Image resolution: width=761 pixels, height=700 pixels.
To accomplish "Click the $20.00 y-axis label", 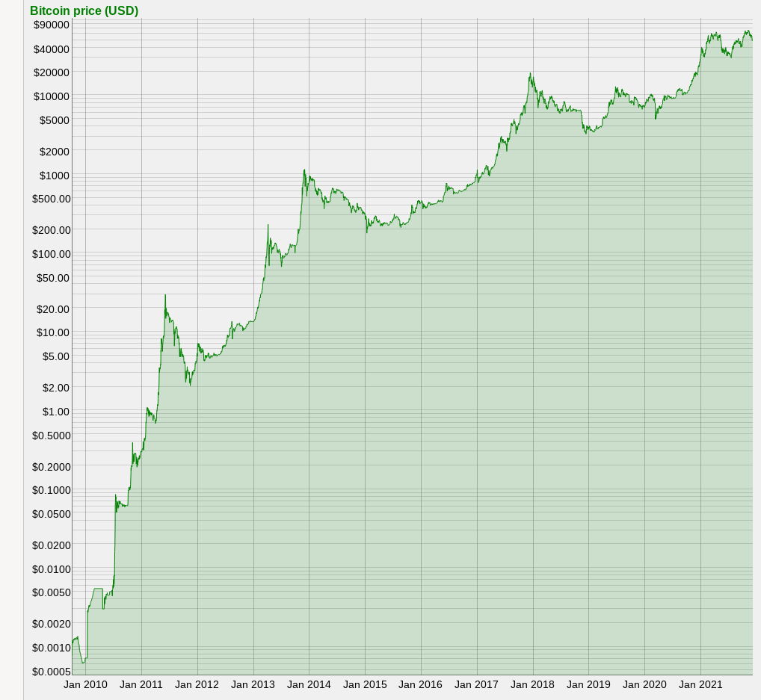I will pyautogui.click(x=53, y=309).
